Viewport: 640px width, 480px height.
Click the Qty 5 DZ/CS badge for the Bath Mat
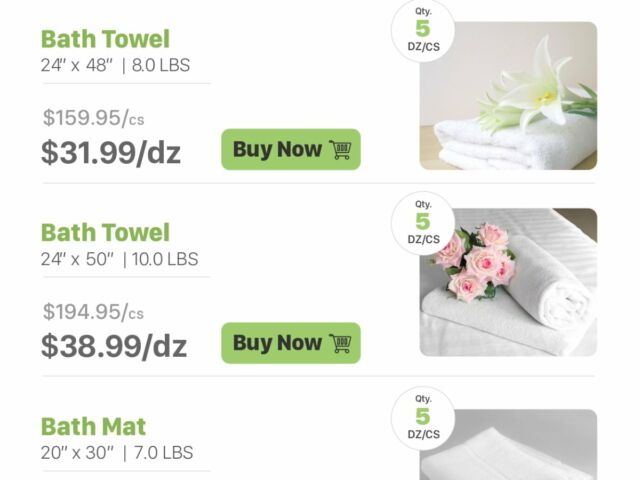coord(423,418)
